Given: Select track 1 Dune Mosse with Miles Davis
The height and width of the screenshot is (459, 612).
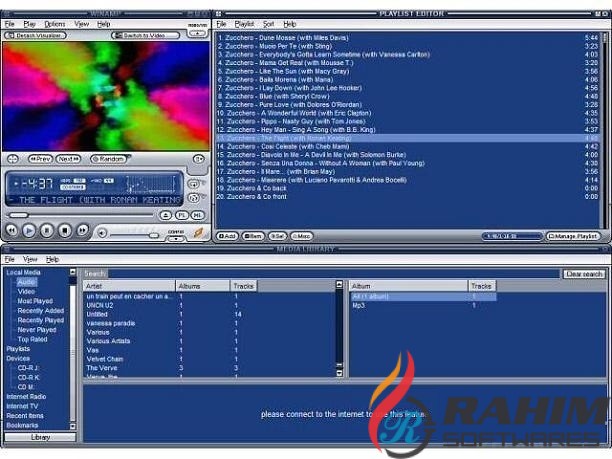Looking at the screenshot, I should tap(407, 38).
